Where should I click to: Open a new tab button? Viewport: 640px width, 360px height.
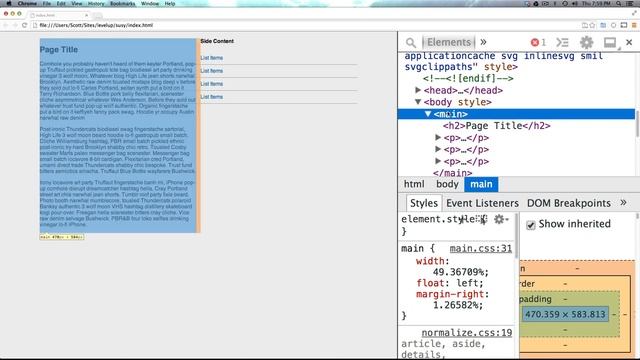(98, 16)
